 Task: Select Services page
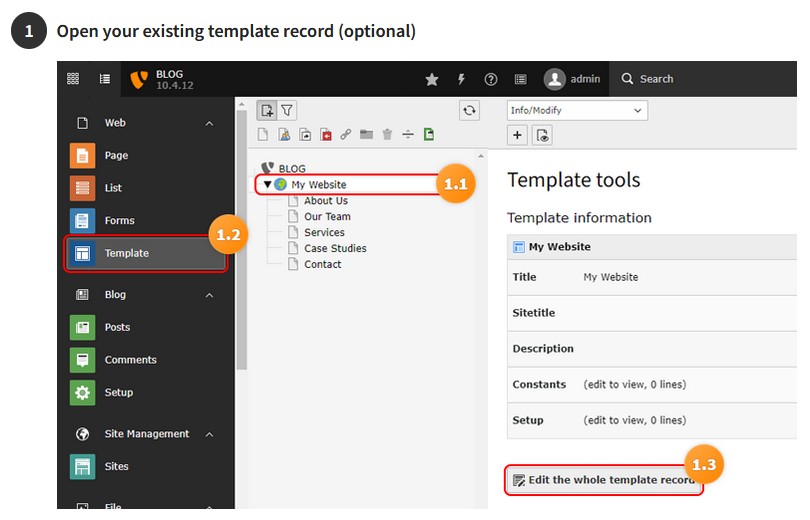[324, 232]
